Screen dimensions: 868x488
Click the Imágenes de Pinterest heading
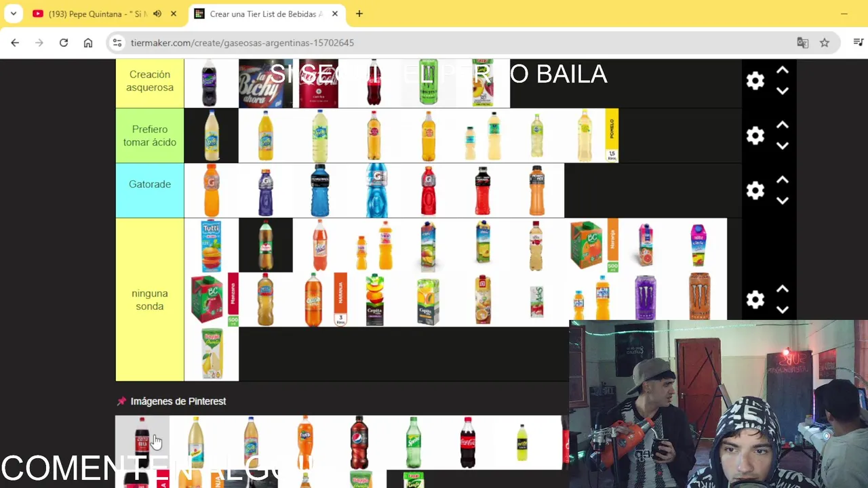[178, 401]
